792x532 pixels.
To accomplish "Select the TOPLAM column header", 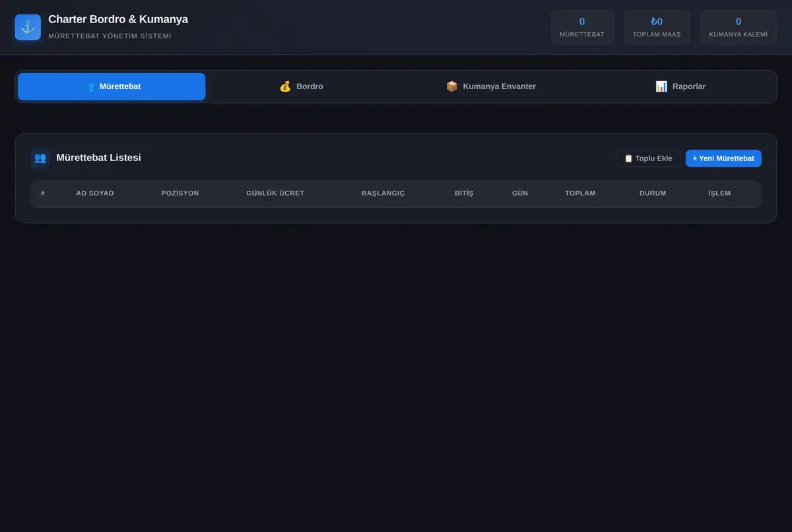I will pos(580,193).
